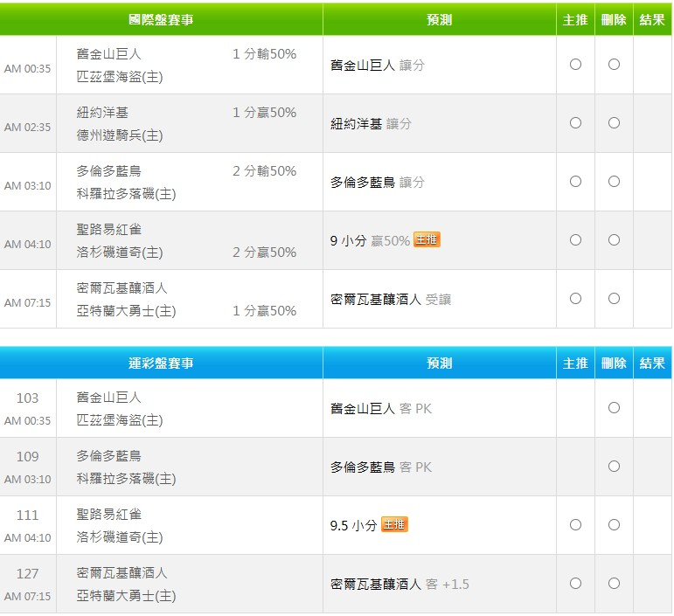Click the 2 分輸50% handicap text
This screenshot has width=674, height=616.
pyautogui.click(x=264, y=171)
